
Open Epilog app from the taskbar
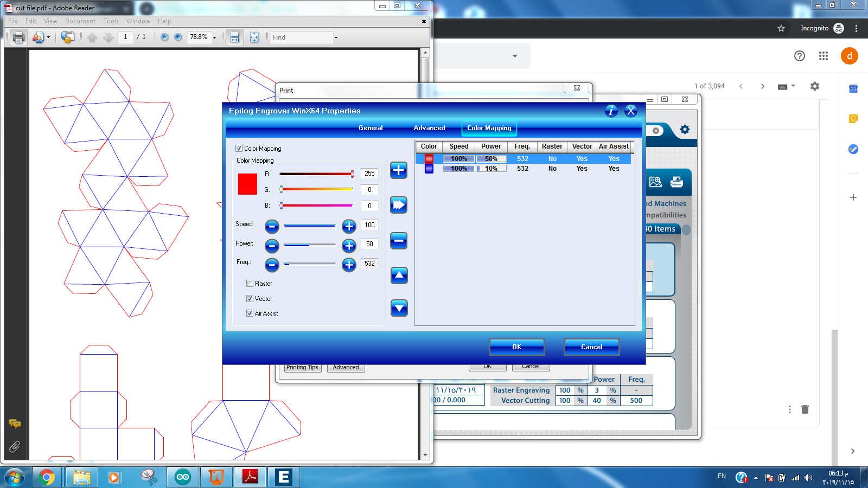point(283,477)
